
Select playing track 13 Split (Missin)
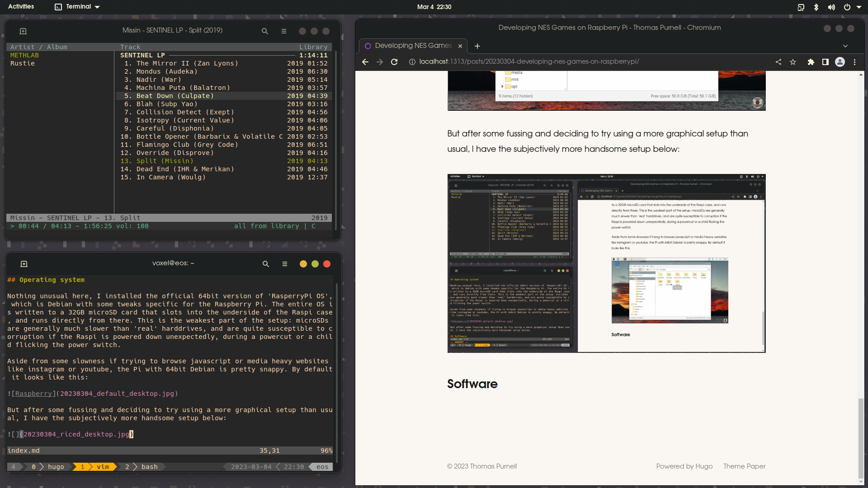224,161
